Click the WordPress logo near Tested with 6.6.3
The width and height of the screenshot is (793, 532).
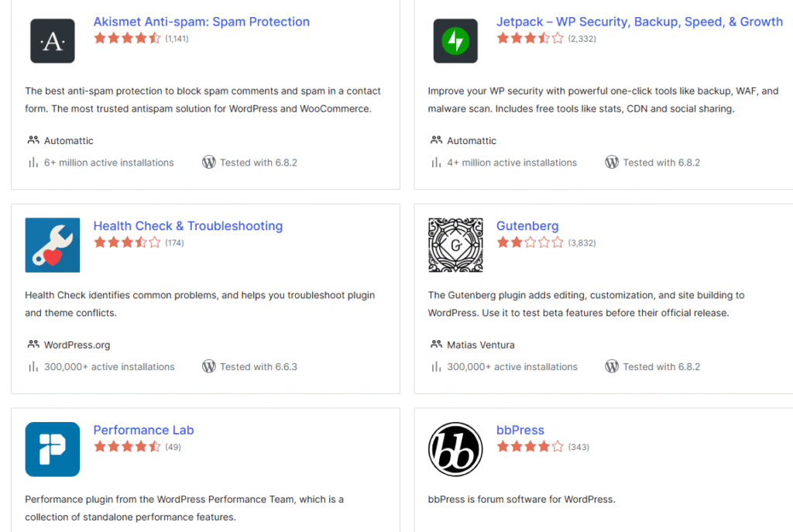pyautogui.click(x=209, y=367)
